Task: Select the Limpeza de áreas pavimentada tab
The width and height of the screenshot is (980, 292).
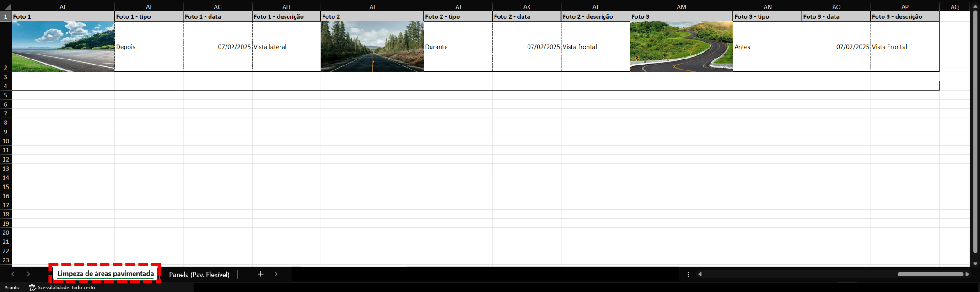Action: [x=105, y=274]
